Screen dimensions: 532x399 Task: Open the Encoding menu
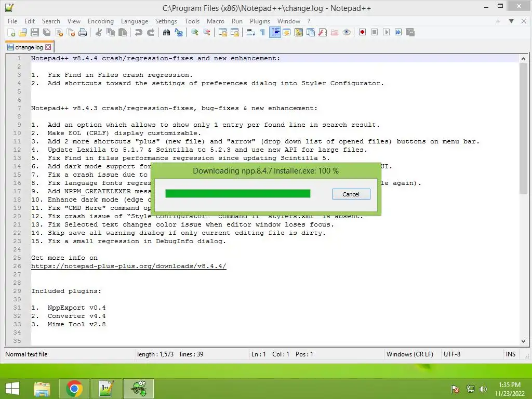tap(100, 21)
